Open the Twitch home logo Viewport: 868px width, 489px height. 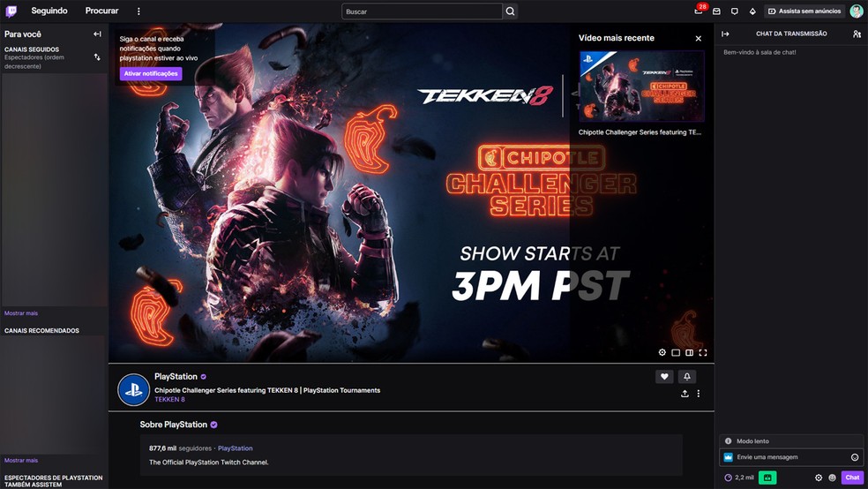[x=11, y=11]
